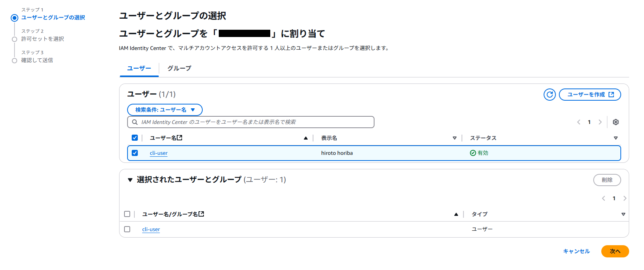Image resolution: width=644 pixels, height=270 pixels.
Task: Click the 次へ button
Action: tap(615, 251)
